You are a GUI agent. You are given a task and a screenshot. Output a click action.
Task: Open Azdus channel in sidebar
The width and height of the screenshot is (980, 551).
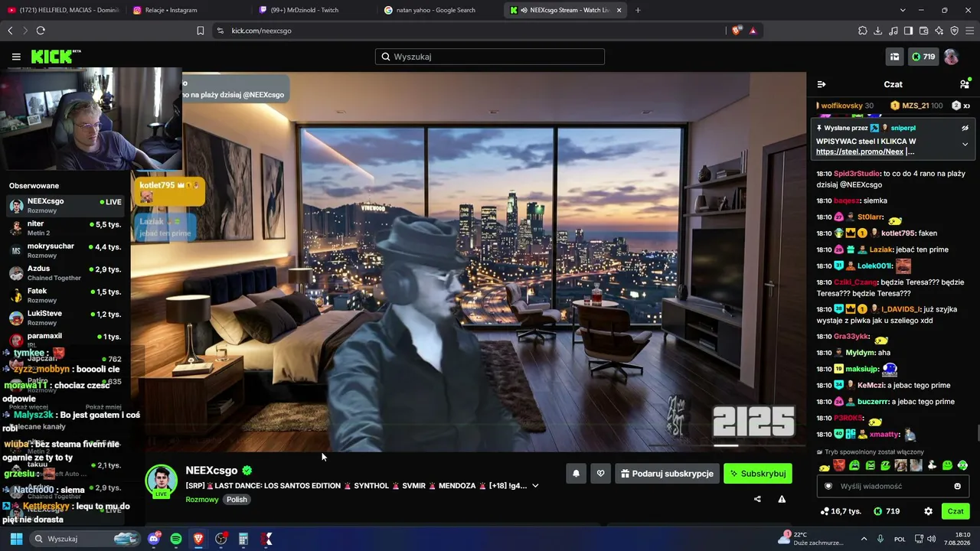pos(65,273)
